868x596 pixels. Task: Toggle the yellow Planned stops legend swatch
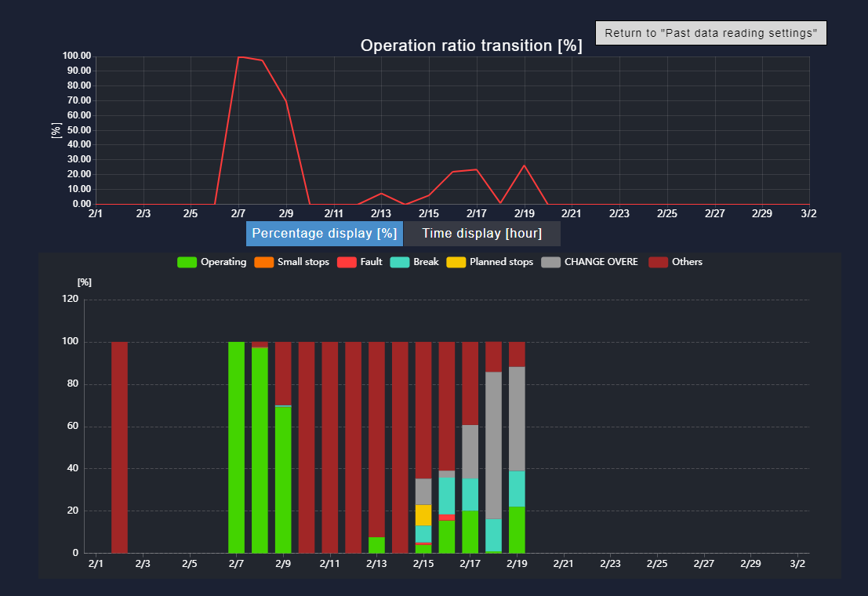(456, 262)
